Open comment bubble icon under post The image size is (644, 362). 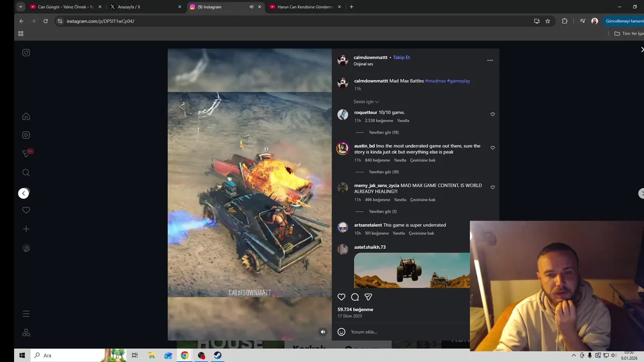point(355,297)
